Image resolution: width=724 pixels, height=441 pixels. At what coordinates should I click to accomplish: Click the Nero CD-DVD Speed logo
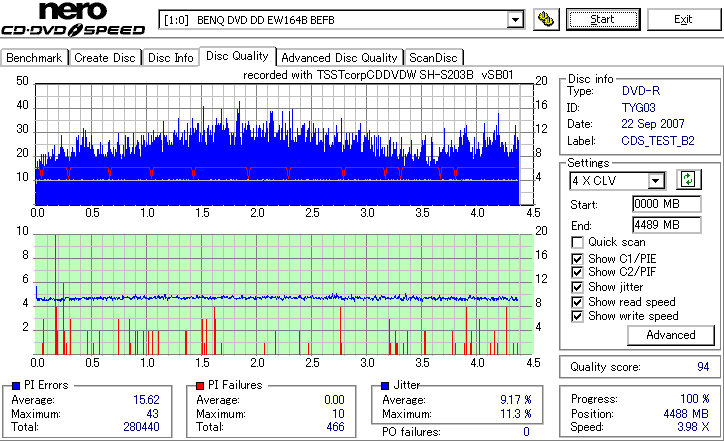(x=73, y=19)
